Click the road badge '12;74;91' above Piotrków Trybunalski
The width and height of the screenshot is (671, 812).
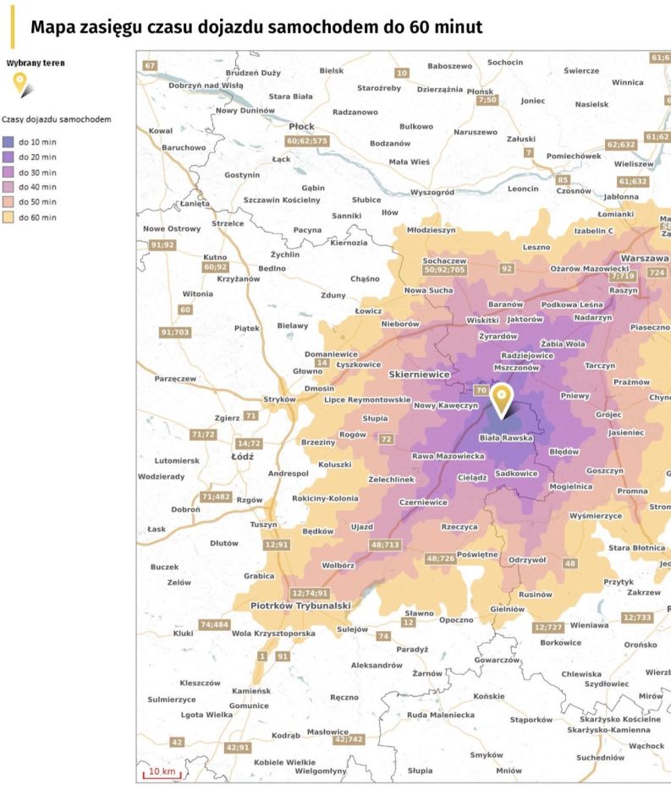click(x=310, y=593)
